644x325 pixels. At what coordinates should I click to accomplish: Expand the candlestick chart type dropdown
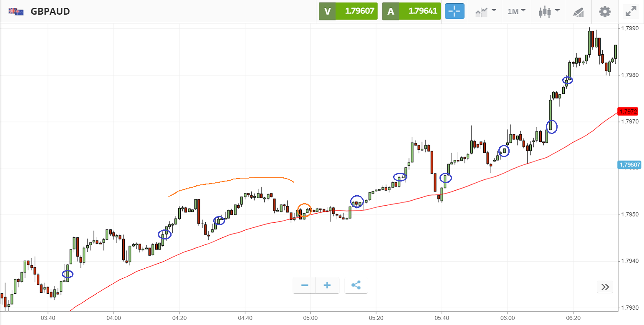(x=548, y=11)
